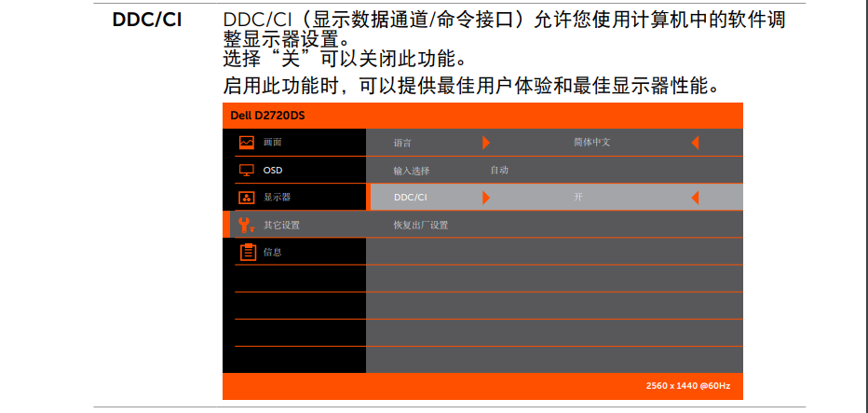This screenshot has height=413, width=868.
Task: Expand the 语言 setting row
Action: pos(402,143)
